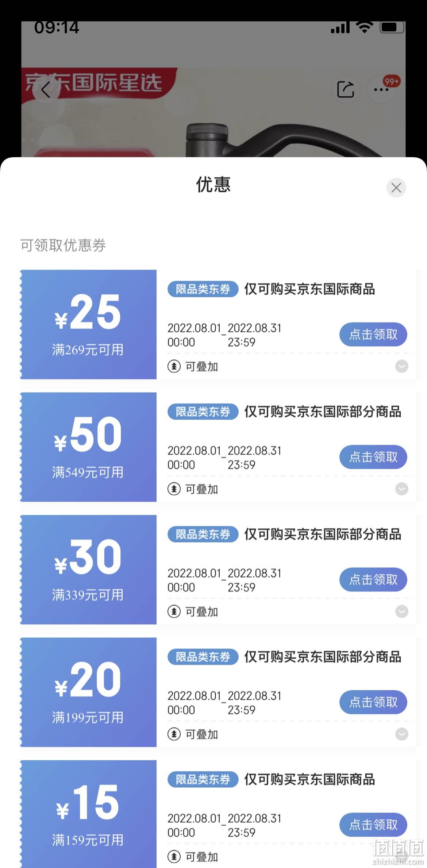This screenshot has height=868, width=427.
Task: Claim the ¥25 off 269 coupon
Action: coord(373,335)
